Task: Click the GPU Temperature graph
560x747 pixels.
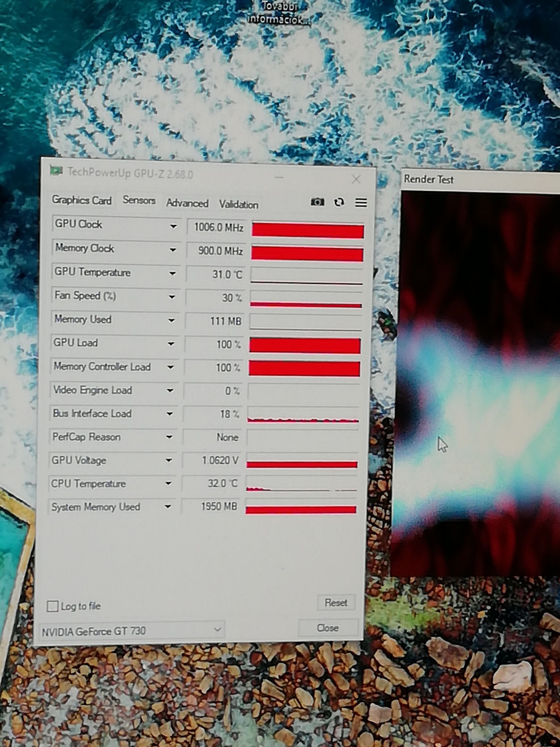Action: tap(306, 277)
